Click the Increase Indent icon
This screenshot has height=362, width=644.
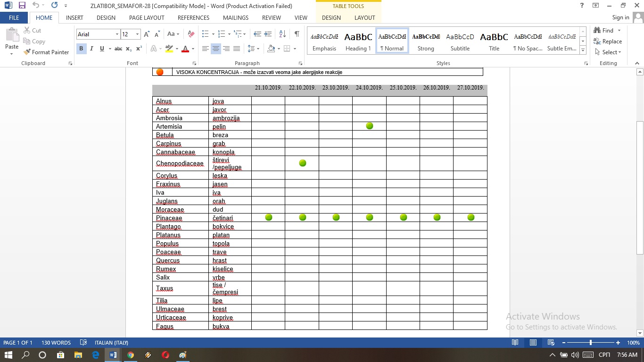click(267, 34)
